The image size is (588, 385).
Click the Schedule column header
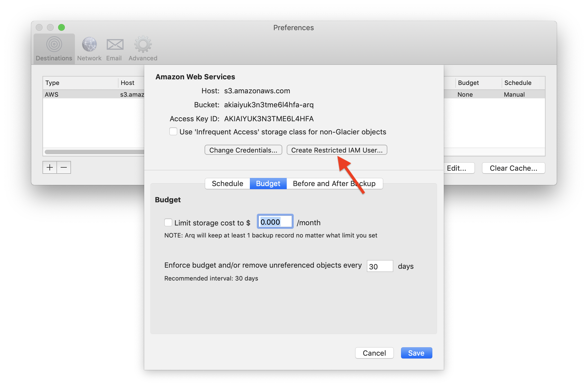(523, 83)
